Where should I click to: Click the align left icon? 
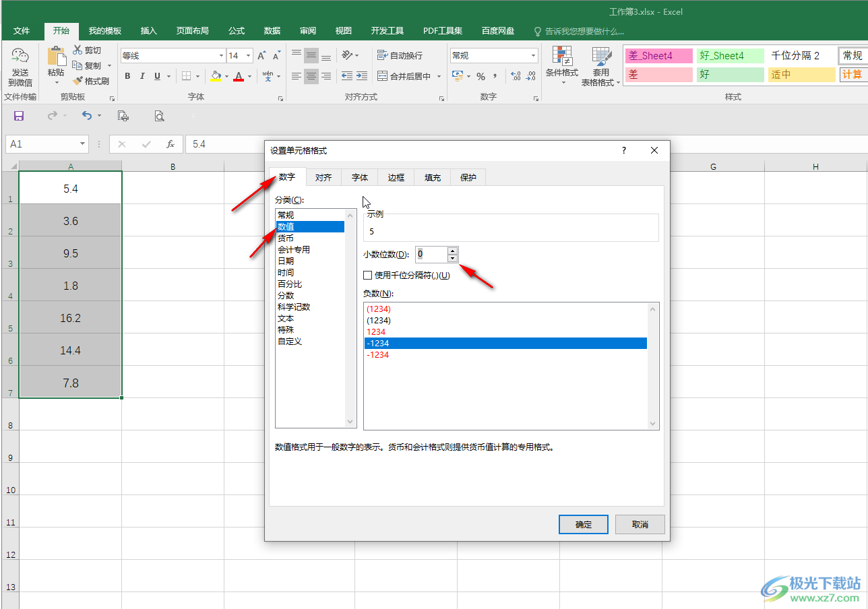(x=297, y=77)
